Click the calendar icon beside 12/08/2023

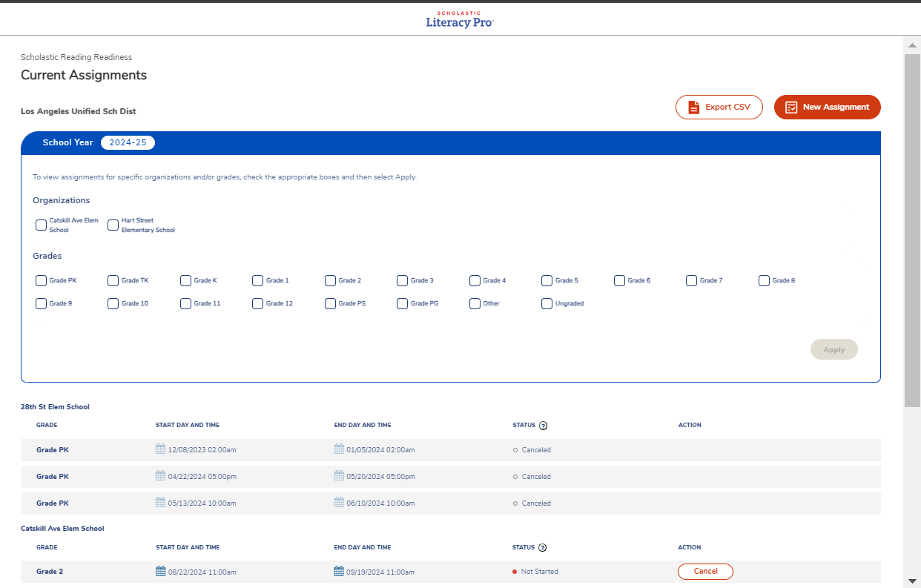point(160,449)
